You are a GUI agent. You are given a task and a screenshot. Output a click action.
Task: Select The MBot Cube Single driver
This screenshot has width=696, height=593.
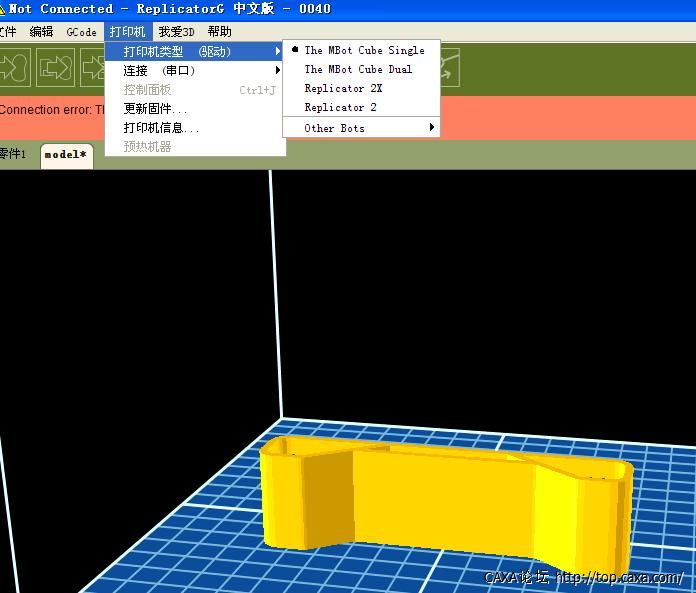364,50
